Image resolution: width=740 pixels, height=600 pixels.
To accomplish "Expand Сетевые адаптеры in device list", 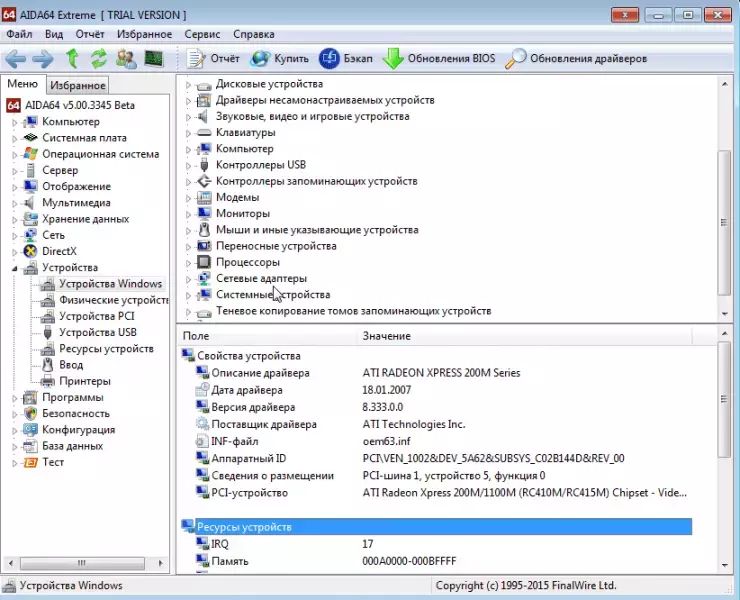I will click(x=188, y=279).
